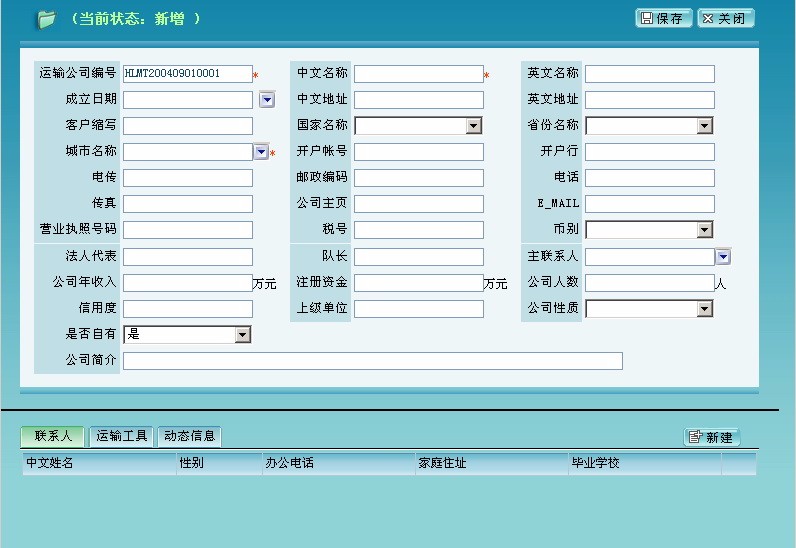The image size is (796, 548).
Task: Focus the 营业执照号码 input field
Action: [188, 230]
